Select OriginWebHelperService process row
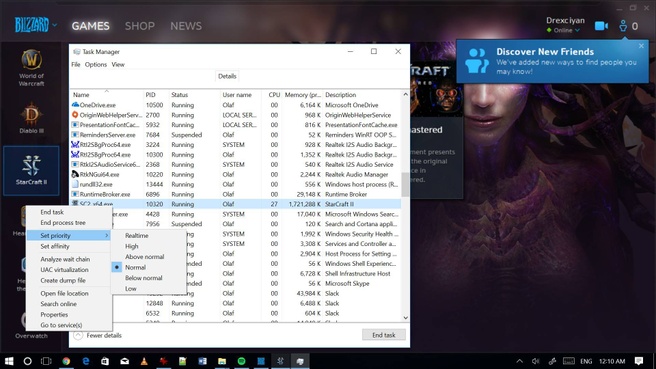Screen dimensions: 656x369 pos(236,115)
